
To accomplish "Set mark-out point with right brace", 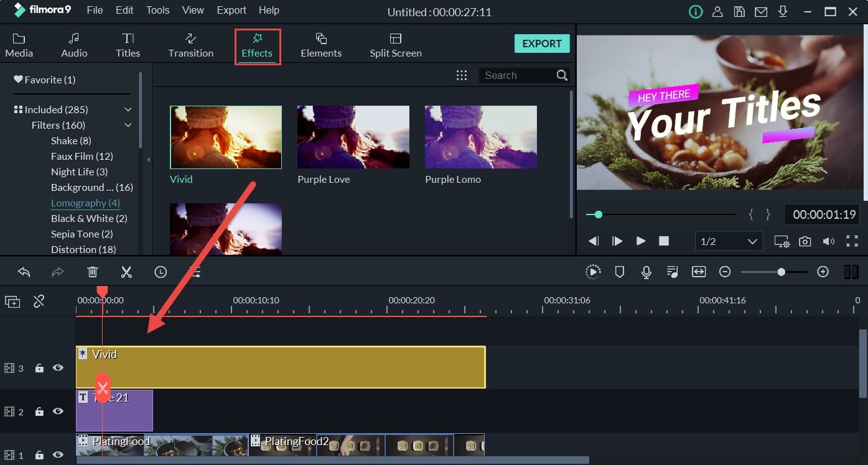I will tap(768, 214).
